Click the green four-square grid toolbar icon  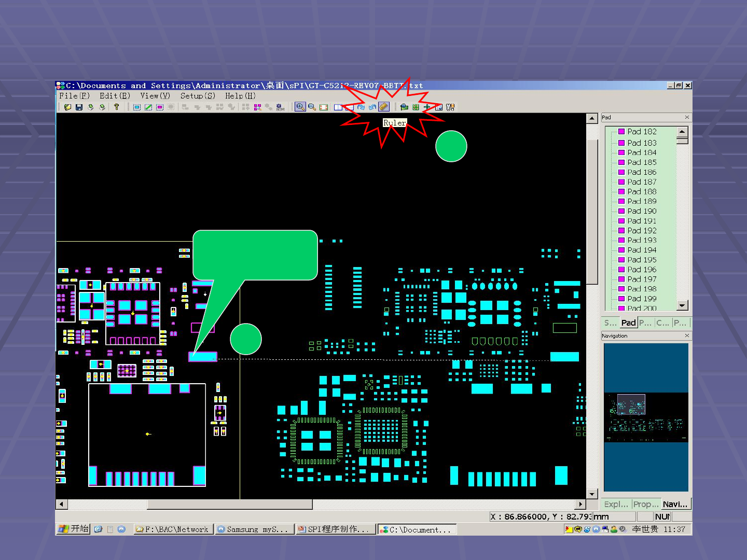[416, 107]
